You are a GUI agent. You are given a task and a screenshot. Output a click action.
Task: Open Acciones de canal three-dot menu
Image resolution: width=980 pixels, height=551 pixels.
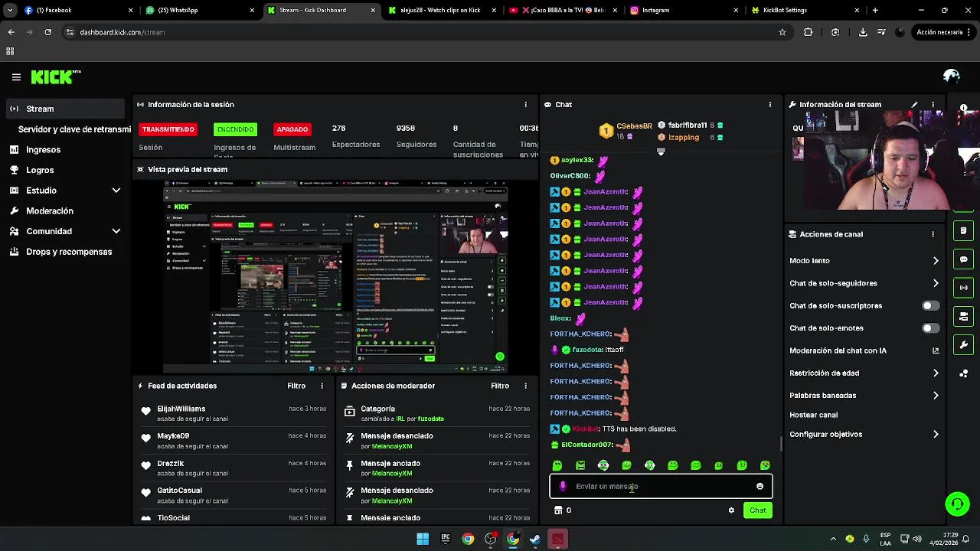point(933,234)
